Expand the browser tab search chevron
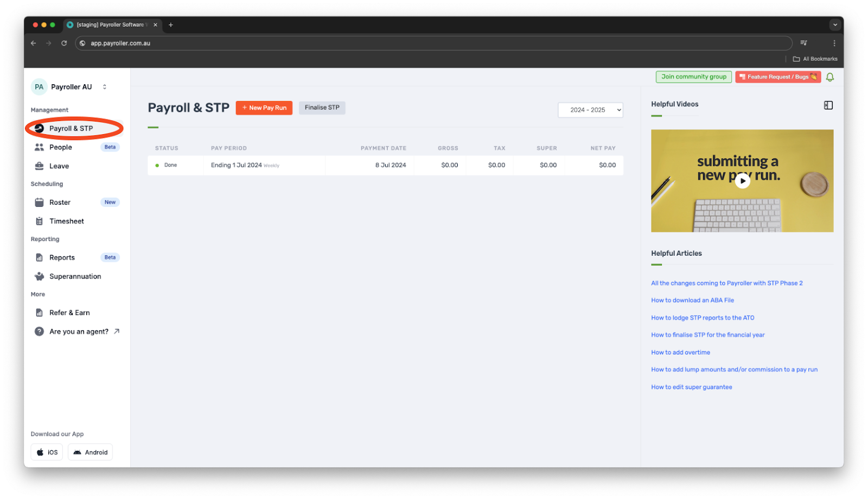Image resolution: width=868 pixels, height=499 pixels. [835, 25]
